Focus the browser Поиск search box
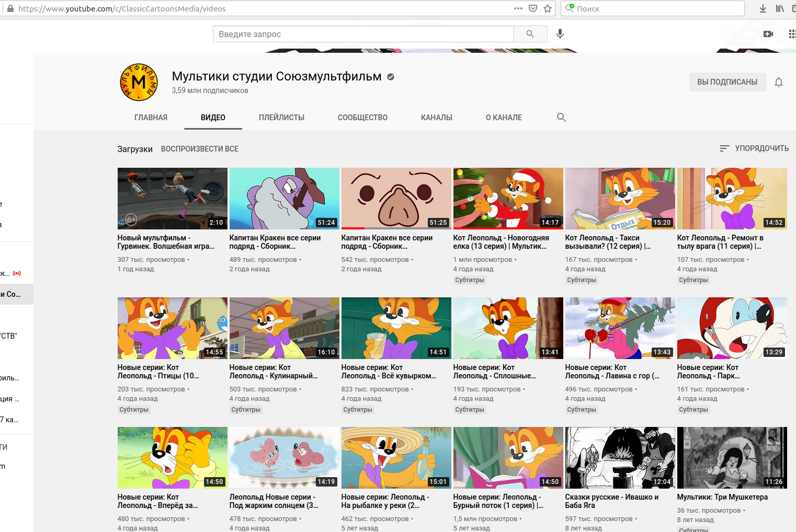 653,8
